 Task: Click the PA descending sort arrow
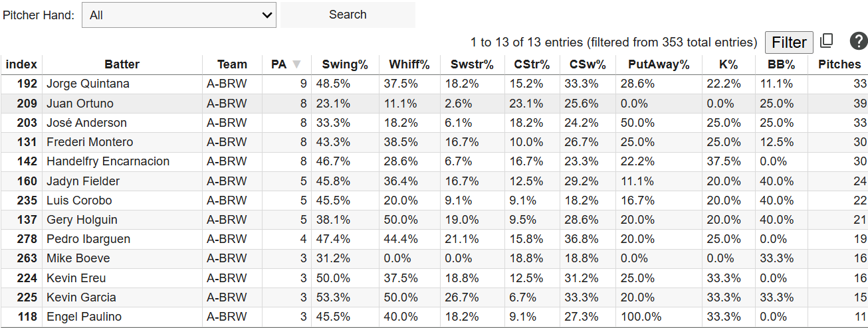[296, 64]
